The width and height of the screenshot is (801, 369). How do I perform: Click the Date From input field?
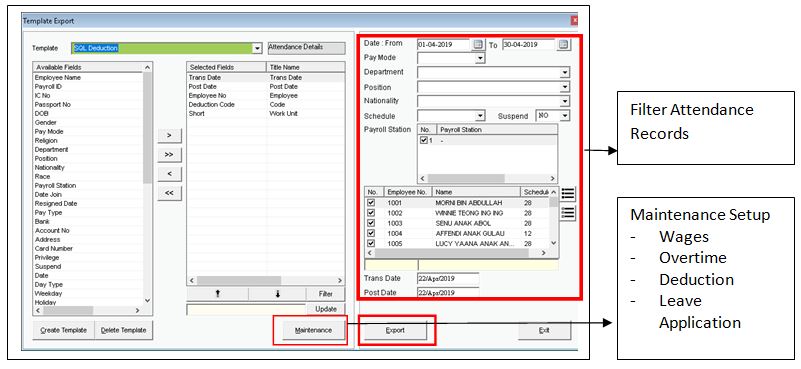coord(443,44)
